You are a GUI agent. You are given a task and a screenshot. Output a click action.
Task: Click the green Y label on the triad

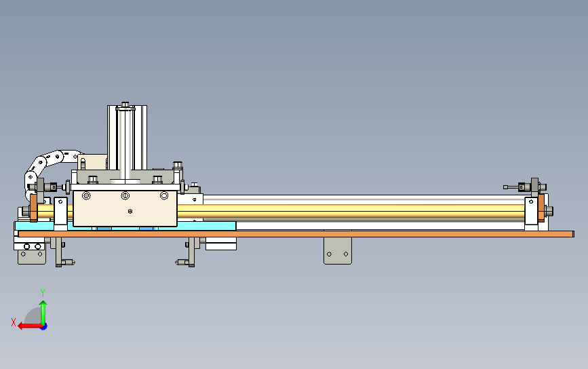[x=43, y=293]
